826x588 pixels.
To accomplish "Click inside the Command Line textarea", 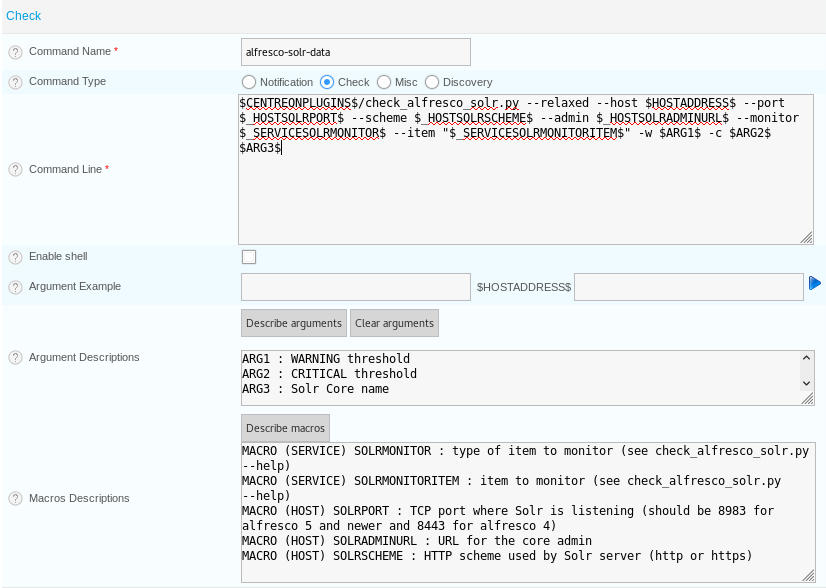I will click(526, 169).
